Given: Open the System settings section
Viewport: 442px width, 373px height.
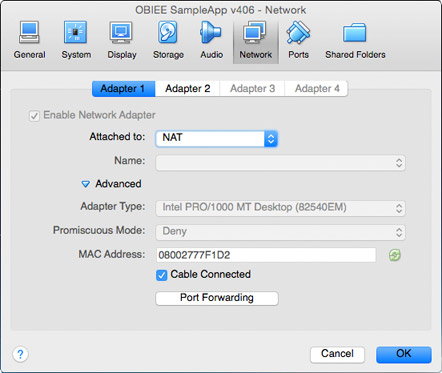Looking at the screenshot, I should point(76,40).
